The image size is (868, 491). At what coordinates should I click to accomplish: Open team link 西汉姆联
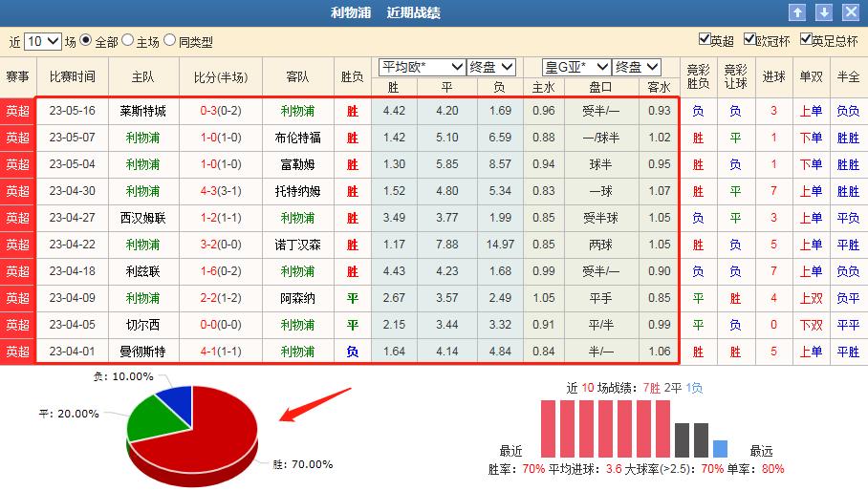[x=142, y=218]
